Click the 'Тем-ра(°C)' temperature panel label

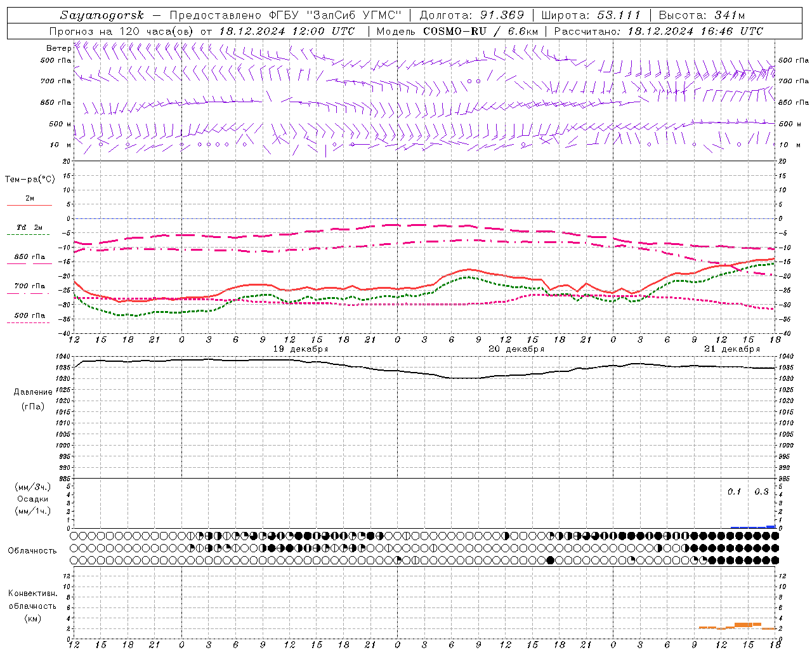coord(30,180)
